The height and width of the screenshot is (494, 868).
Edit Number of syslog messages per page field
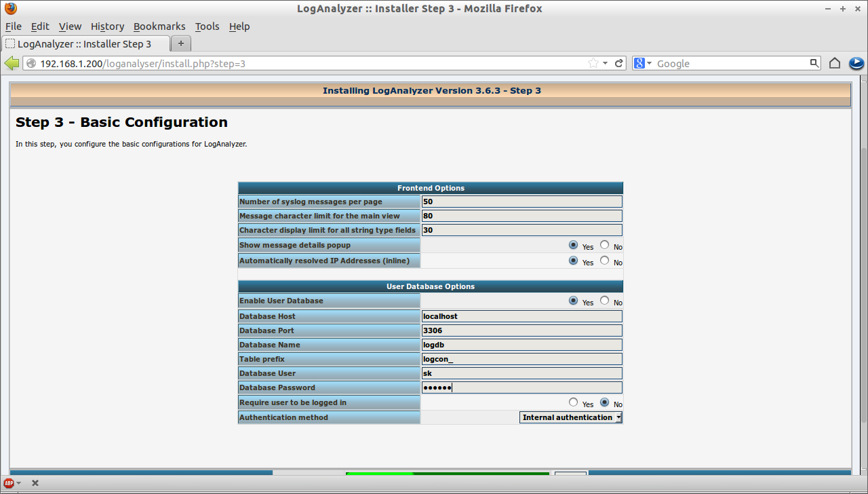coord(521,202)
